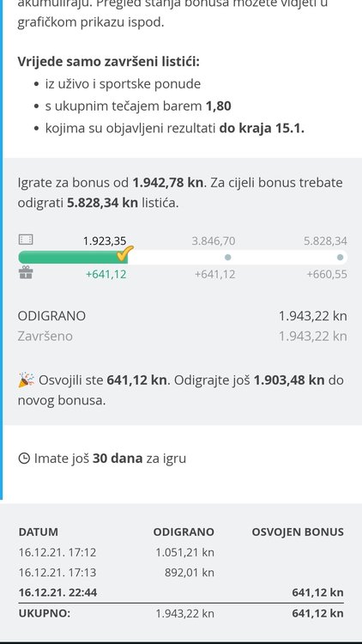Select the 16.12.21. 17:13 table row

coord(181,573)
